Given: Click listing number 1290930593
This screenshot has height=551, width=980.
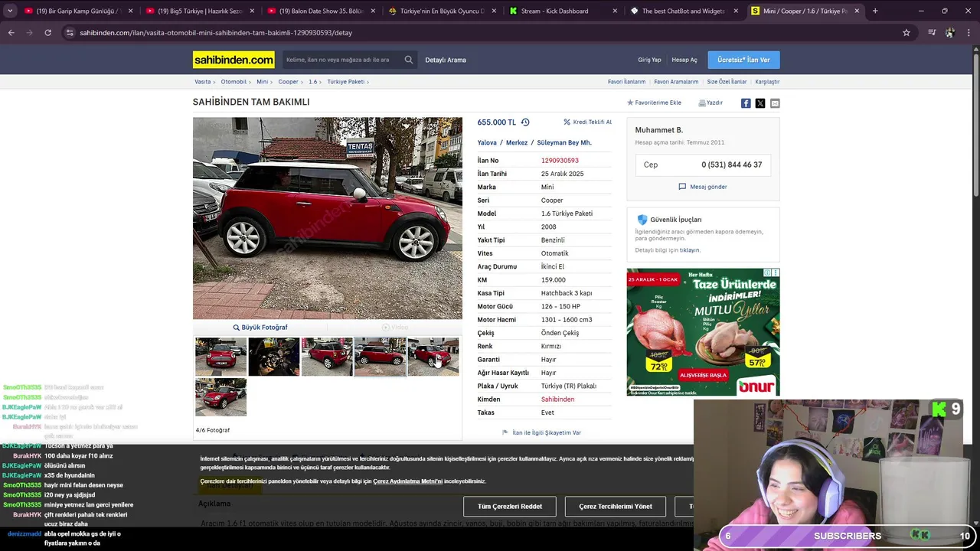Looking at the screenshot, I should [x=560, y=161].
